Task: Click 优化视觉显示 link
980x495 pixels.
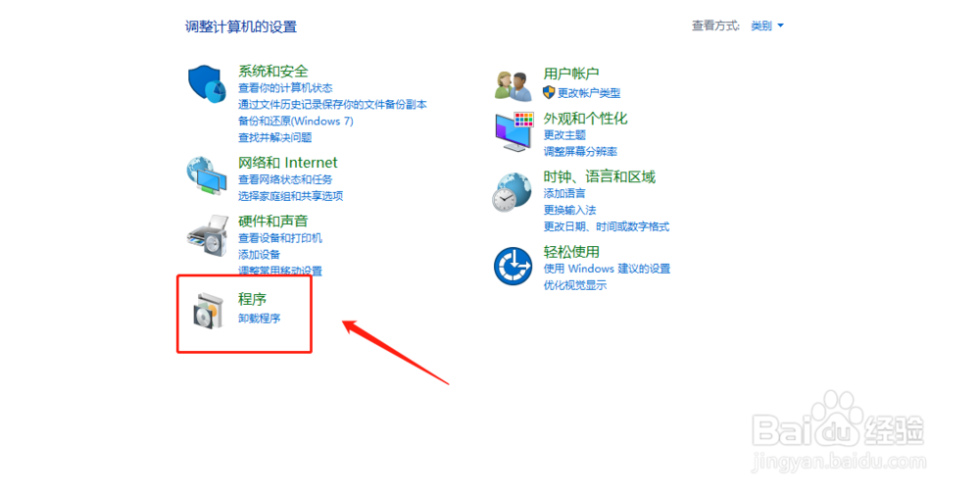Action: [x=575, y=285]
